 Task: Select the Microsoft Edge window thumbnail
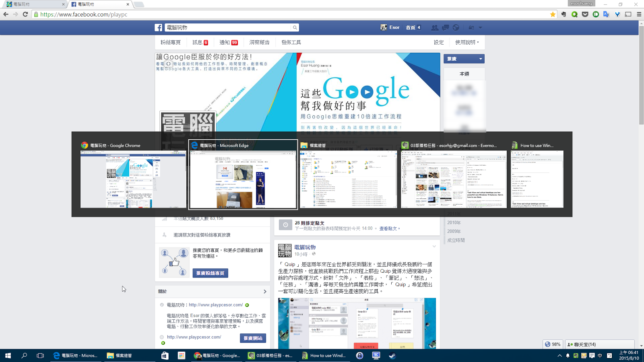[x=243, y=175]
